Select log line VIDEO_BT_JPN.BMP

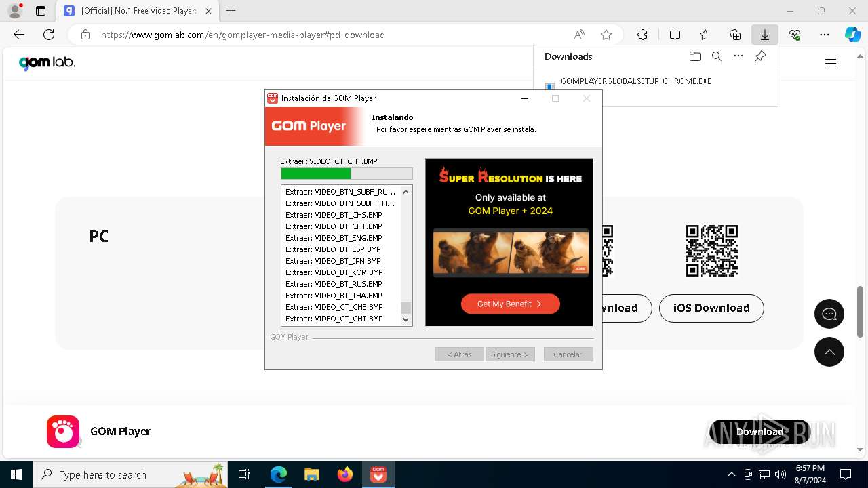(333, 261)
